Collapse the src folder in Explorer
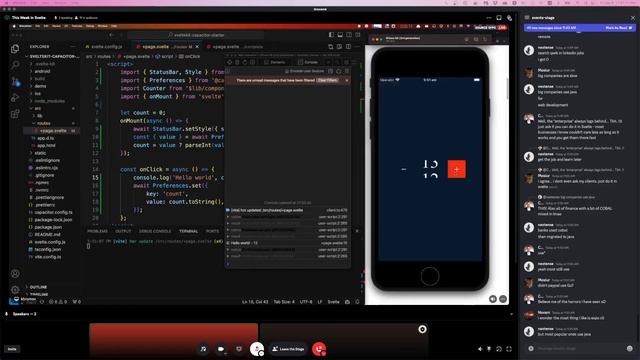Viewport: 640px width, 360px height. tap(38, 108)
